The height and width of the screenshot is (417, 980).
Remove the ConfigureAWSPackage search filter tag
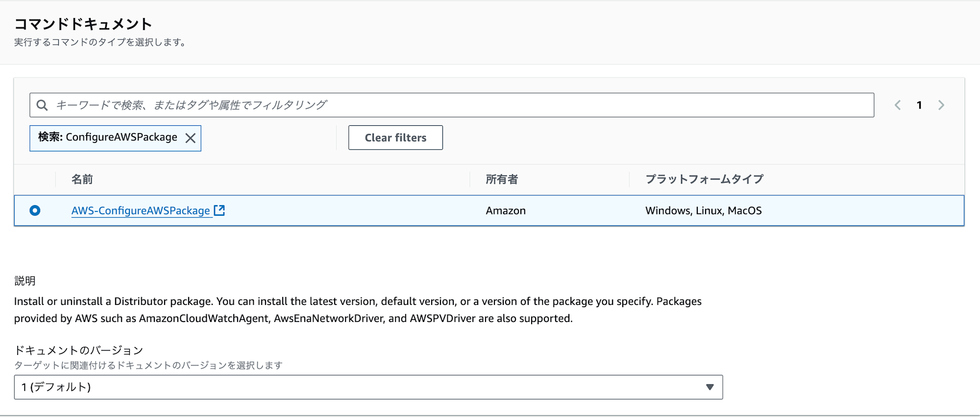pos(191,139)
